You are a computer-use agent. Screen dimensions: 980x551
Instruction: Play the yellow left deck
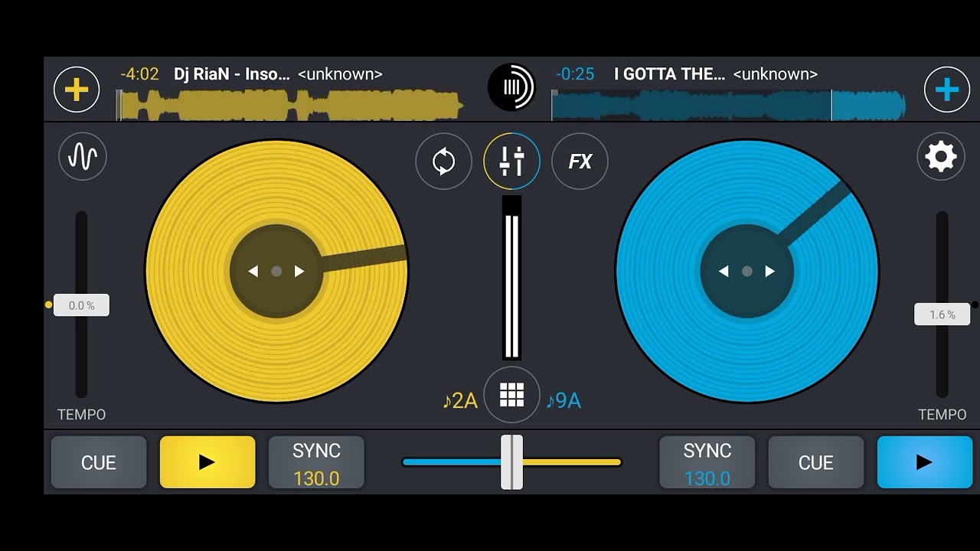[x=207, y=462]
